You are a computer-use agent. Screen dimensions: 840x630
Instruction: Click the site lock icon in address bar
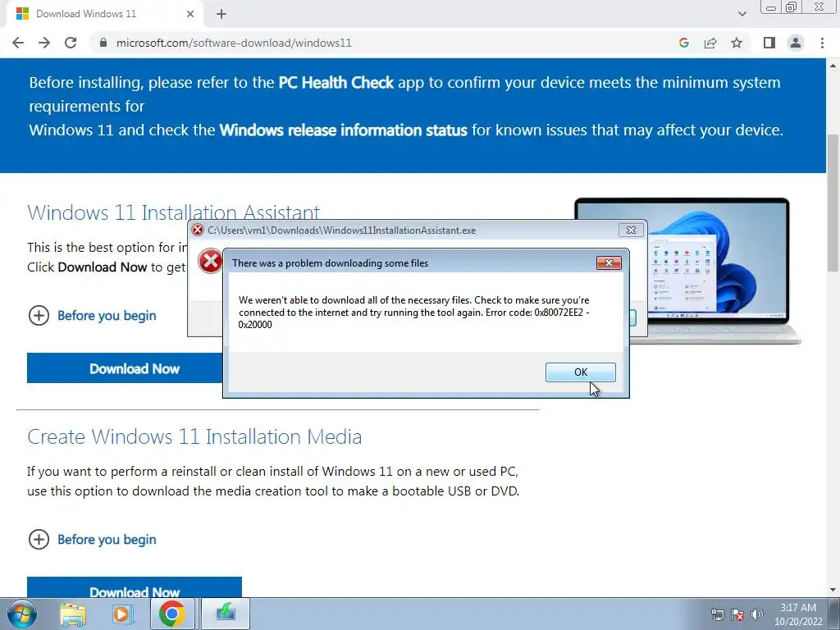click(103, 43)
